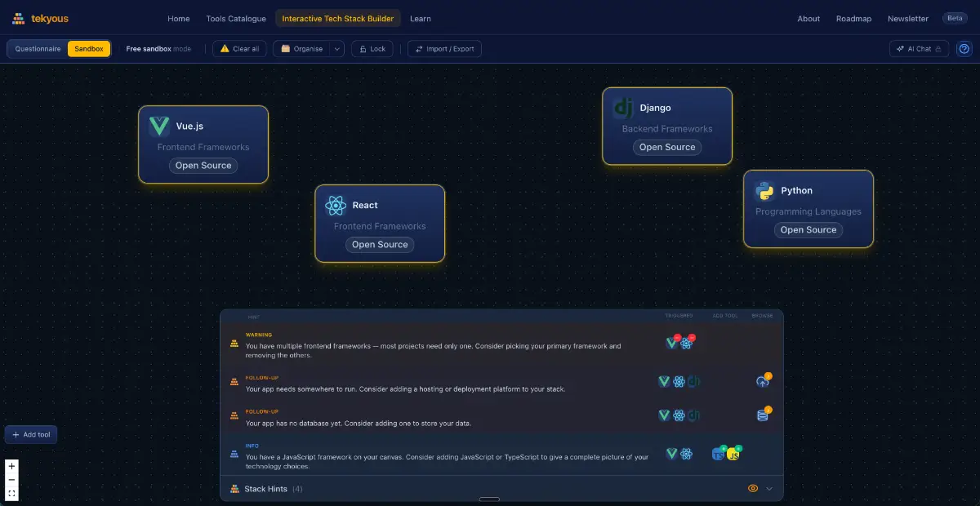
Task: Click 'Programming Languages' text on Python card
Action: coord(808,211)
